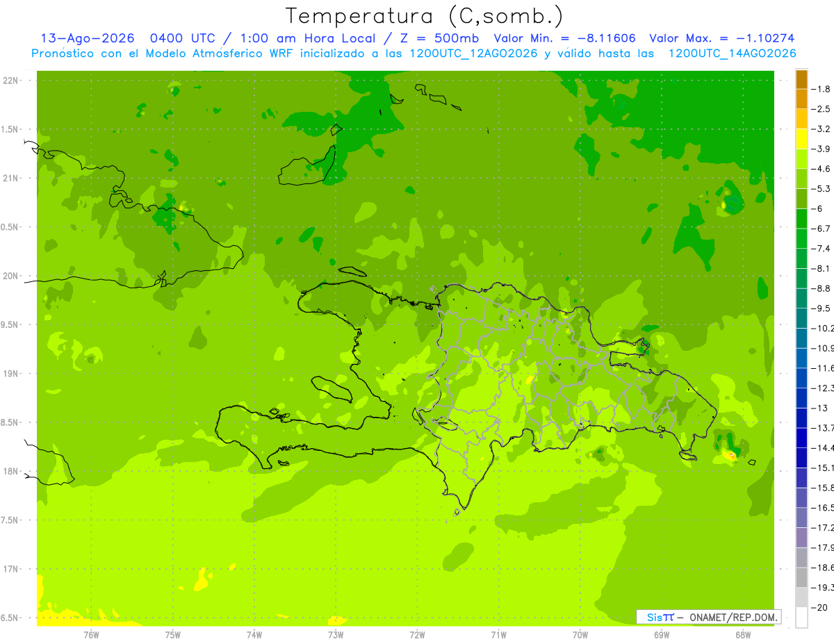This screenshot has width=834, height=644.
Task: Click the "74W" longitude label
Action: (x=254, y=635)
